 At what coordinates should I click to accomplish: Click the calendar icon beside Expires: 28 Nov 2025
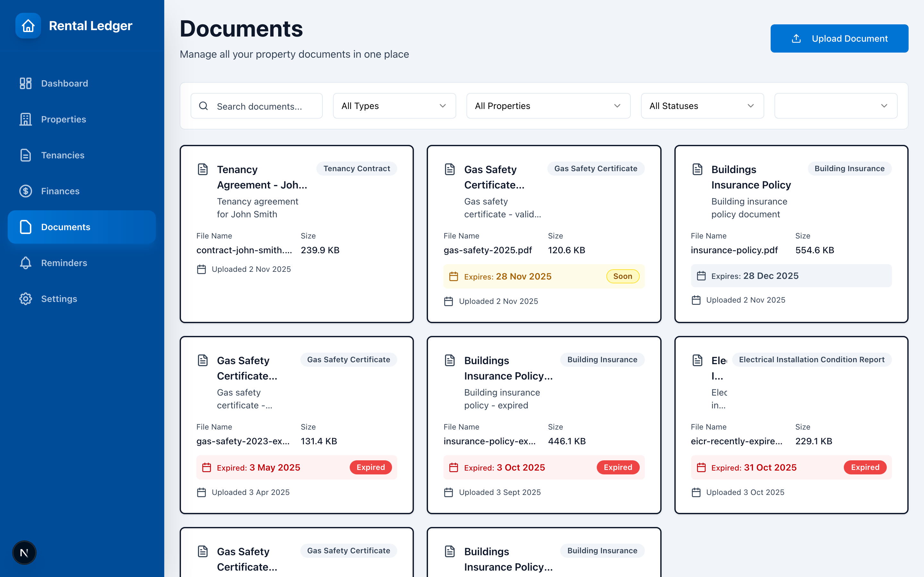point(454,276)
